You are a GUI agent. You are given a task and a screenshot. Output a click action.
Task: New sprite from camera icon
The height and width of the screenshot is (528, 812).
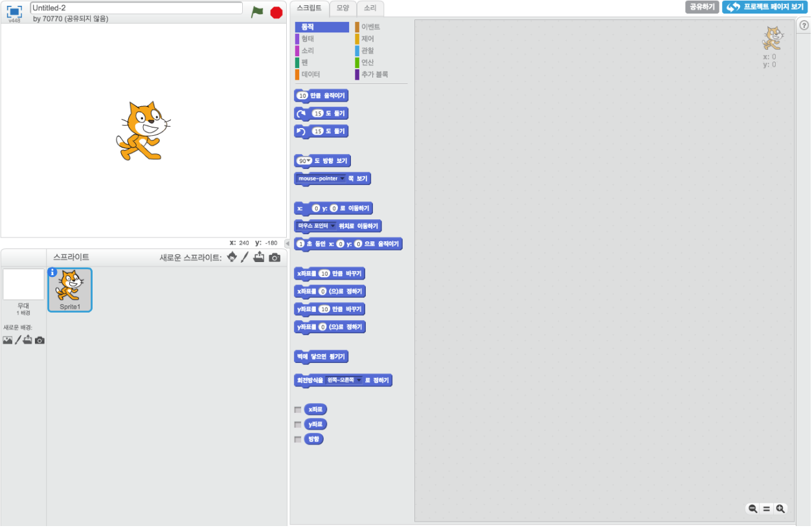coord(275,258)
